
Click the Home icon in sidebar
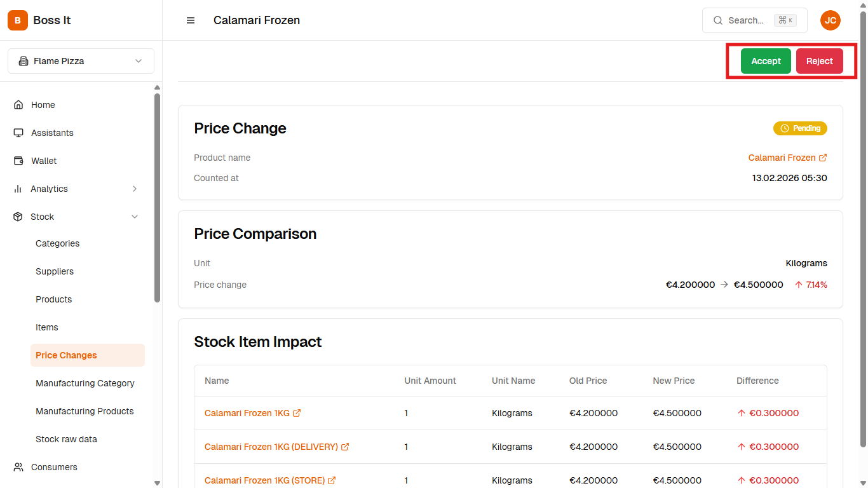tap(18, 105)
